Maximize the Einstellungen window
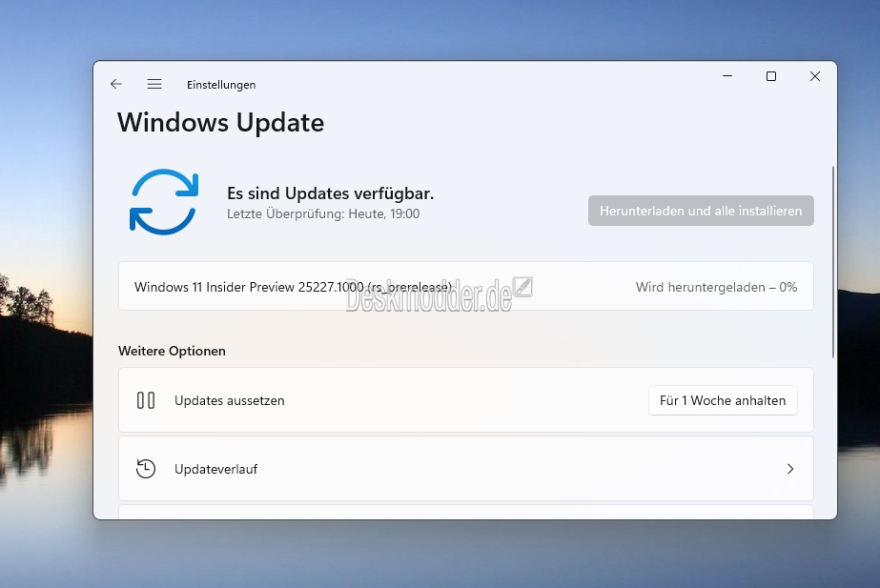Screen dimensions: 880x588 pos(771,76)
